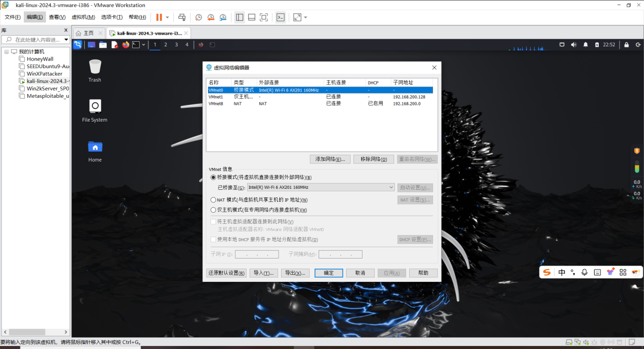Collapse the 我的计算机 tree node
The image size is (644, 349).
(6, 51)
